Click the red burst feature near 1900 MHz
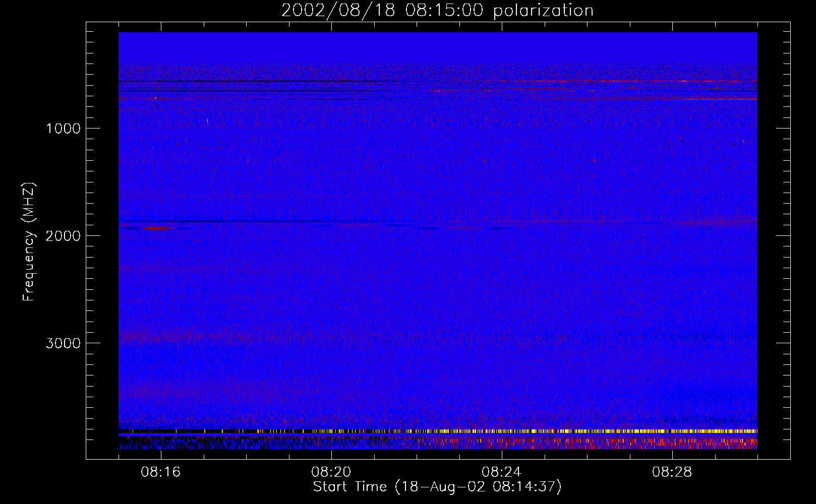 [157, 228]
